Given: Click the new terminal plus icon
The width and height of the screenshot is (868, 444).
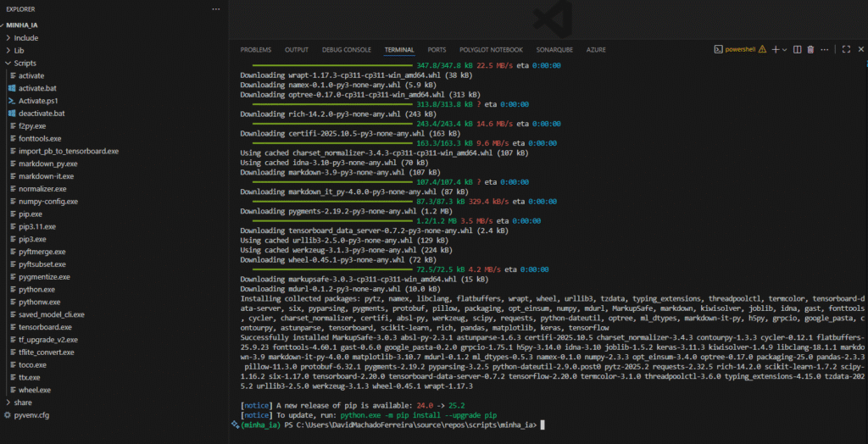Looking at the screenshot, I should click(774, 50).
